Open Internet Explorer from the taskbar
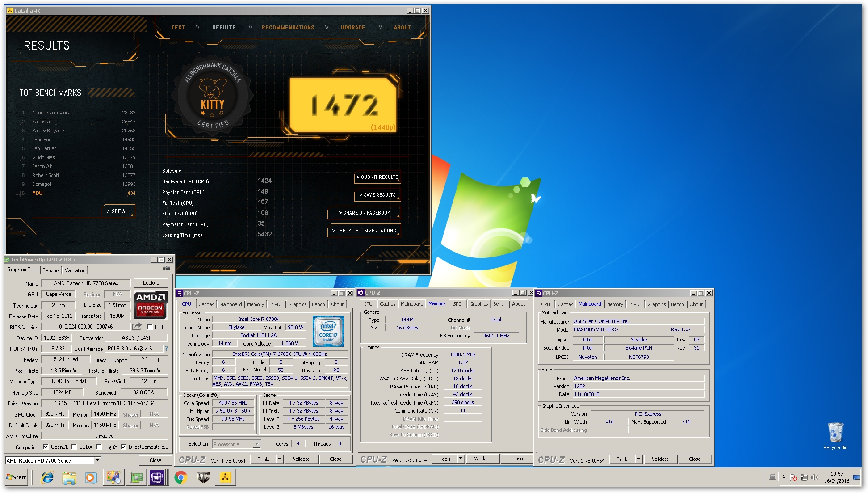The height and width of the screenshot is (493, 868). [47, 477]
